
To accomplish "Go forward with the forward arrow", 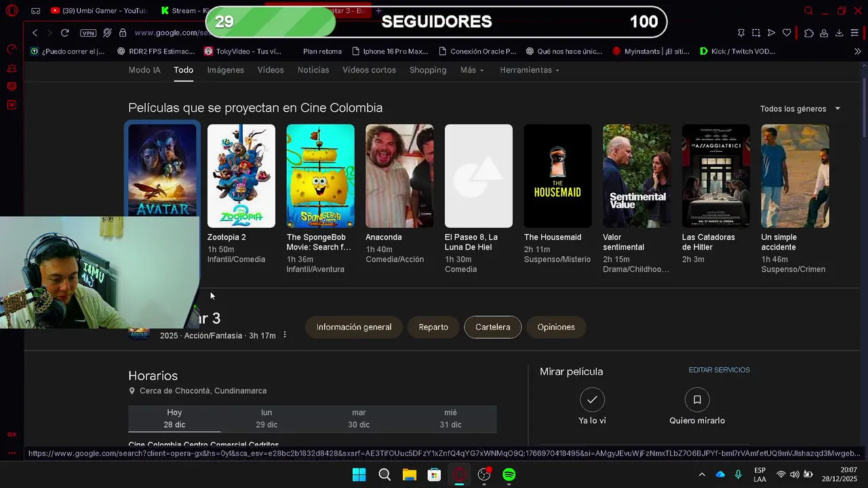I will coord(49,33).
